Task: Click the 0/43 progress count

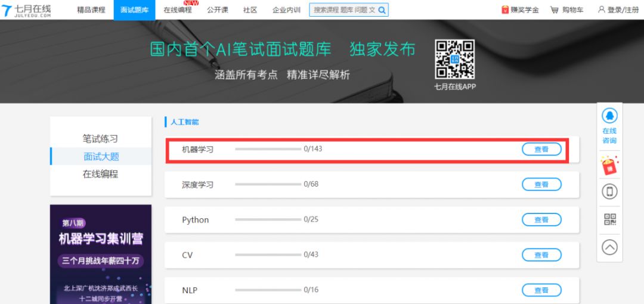Action: coord(311,255)
